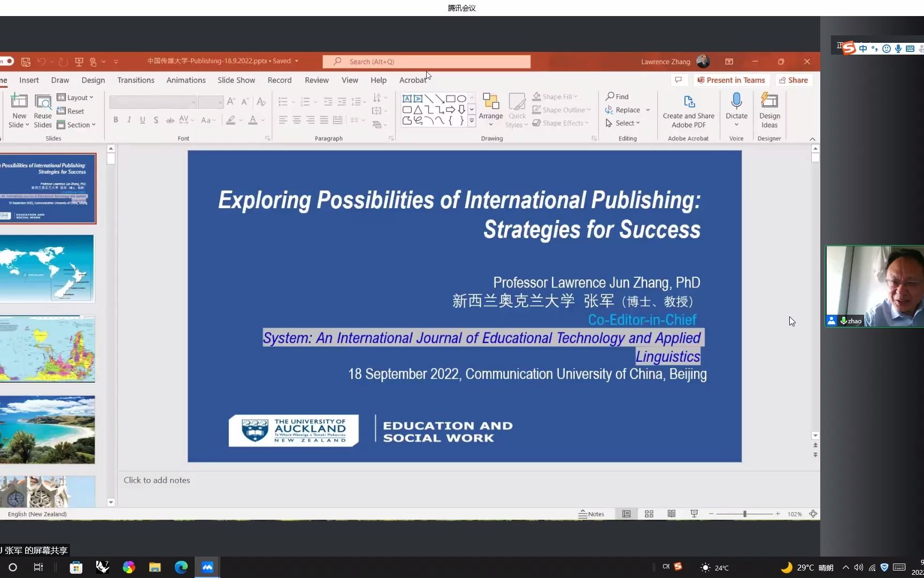Click the Find button
Image resolution: width=924 pixels, height=578 pixels.
[617, 96]
